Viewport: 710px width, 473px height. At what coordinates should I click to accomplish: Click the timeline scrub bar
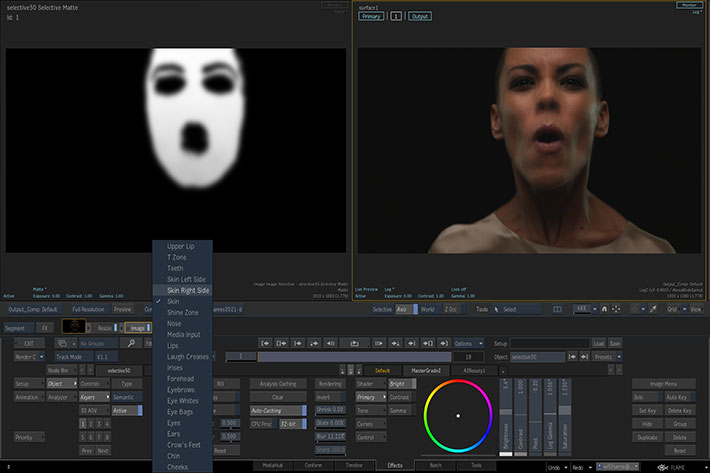tap(355, 357)
